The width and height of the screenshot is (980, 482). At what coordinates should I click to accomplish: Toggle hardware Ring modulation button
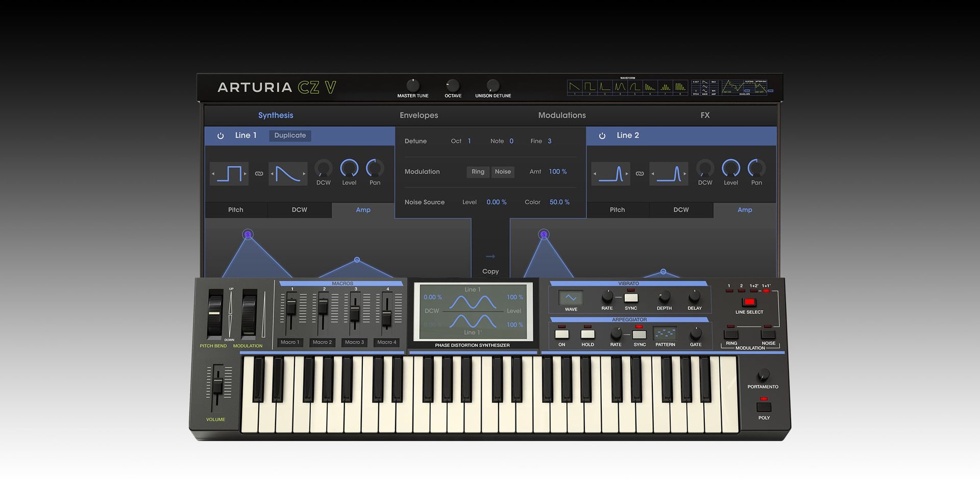pyautogui.click(x=731, y=335)
